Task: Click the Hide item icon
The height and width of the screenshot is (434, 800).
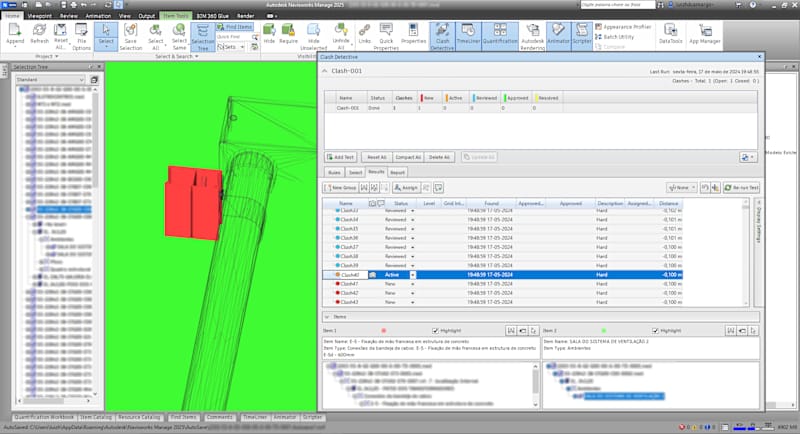Action: pyautogui.click(x=269, y=34)
